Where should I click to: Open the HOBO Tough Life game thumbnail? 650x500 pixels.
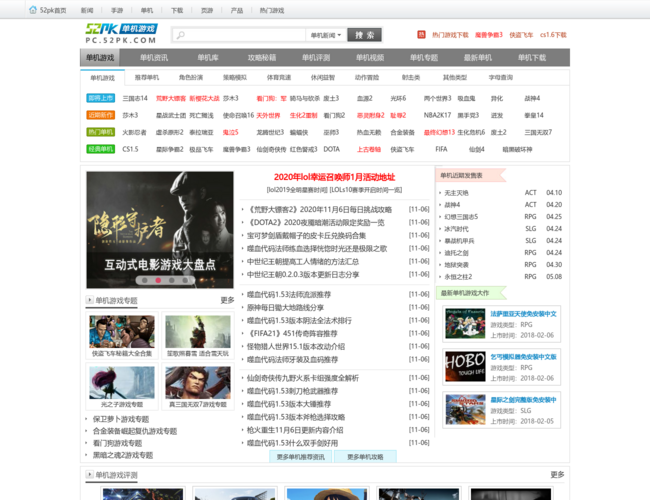465,367
